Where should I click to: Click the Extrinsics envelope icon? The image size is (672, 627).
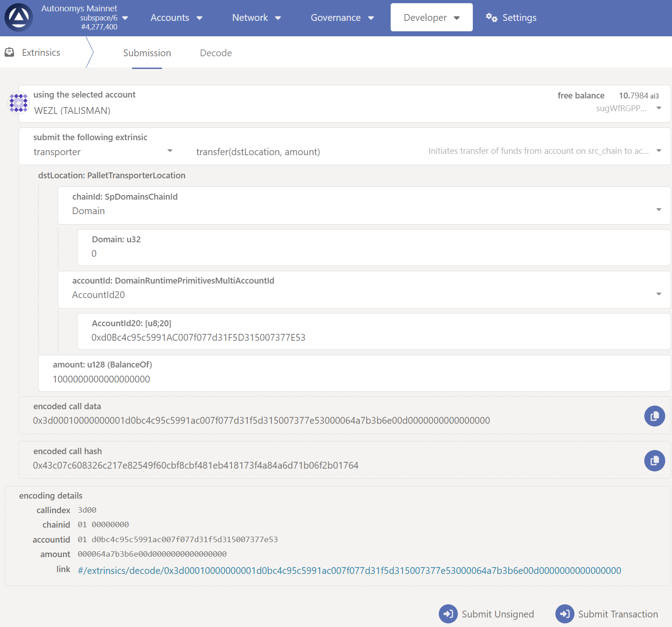[x=10, y=53]
